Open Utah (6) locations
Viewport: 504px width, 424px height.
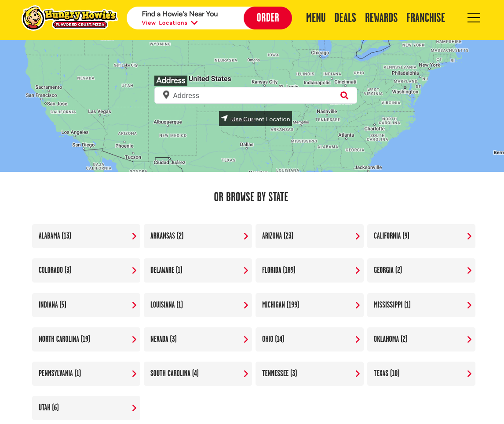[86, 408]
